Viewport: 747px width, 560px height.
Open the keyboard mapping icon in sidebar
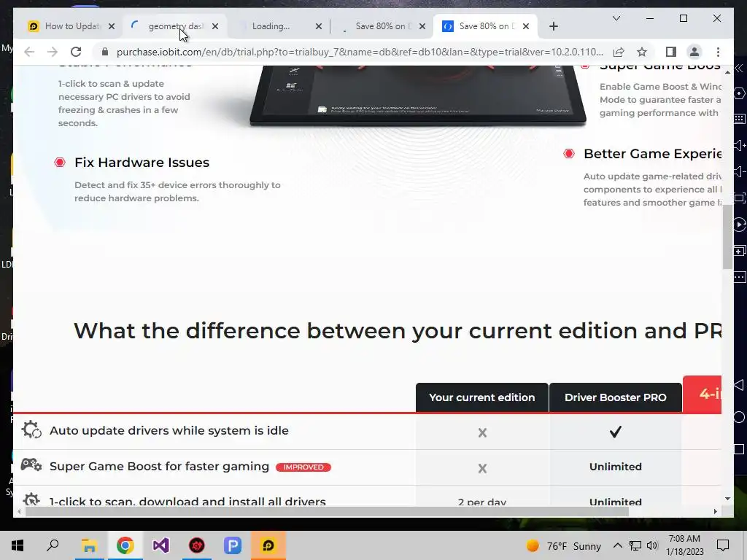(740, 119)
